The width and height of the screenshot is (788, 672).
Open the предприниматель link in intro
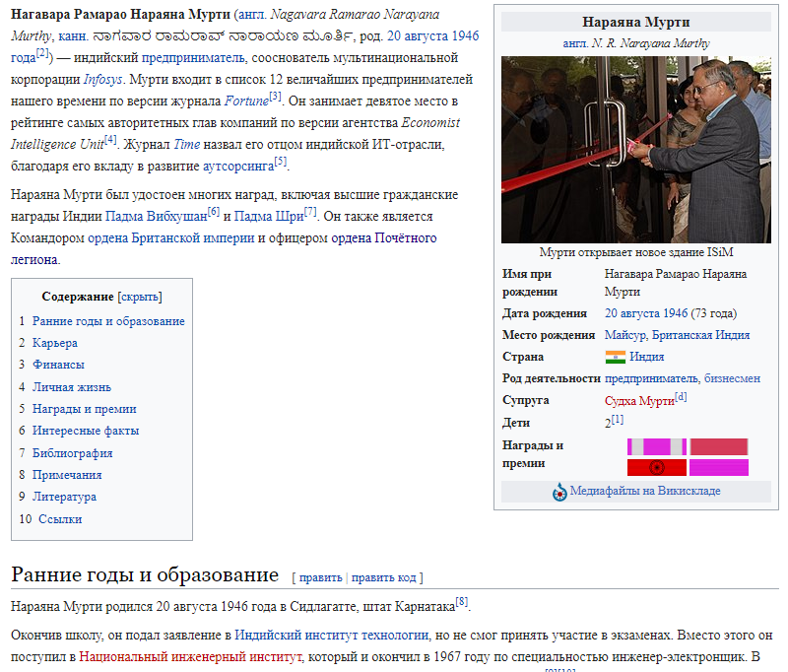point(193,58)
